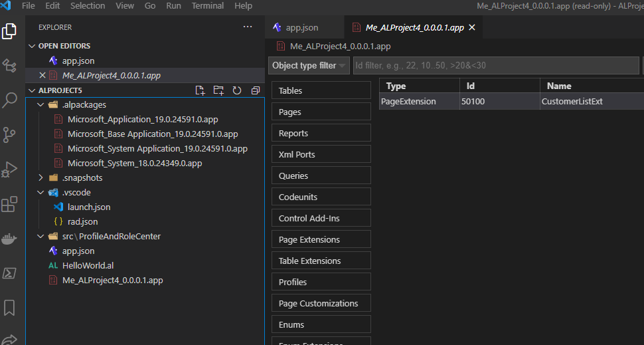Open the Extensions view
Image resolution: width=644 pixels, height=345 pixels.
(x=9, y=204)
